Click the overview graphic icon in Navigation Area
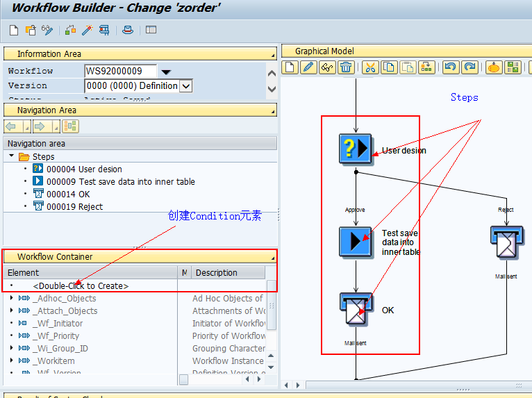Viewport: 532px width, 398px height. pos(70,126)
